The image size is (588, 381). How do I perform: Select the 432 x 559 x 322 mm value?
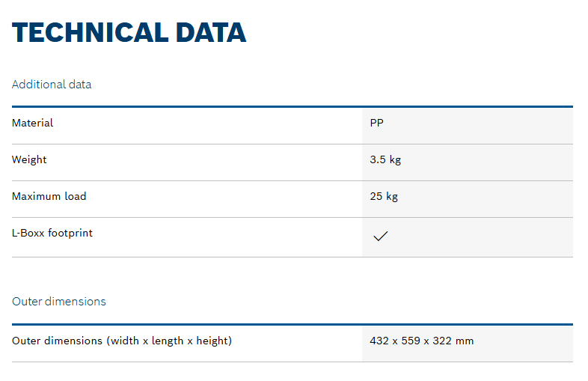[x=421, y=341]
